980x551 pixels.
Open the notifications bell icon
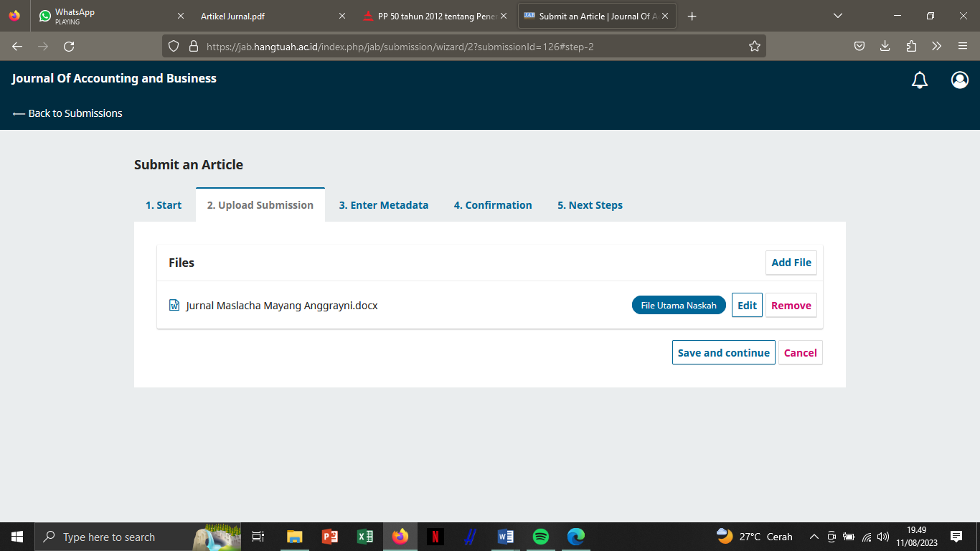click(x=919, y=80)
